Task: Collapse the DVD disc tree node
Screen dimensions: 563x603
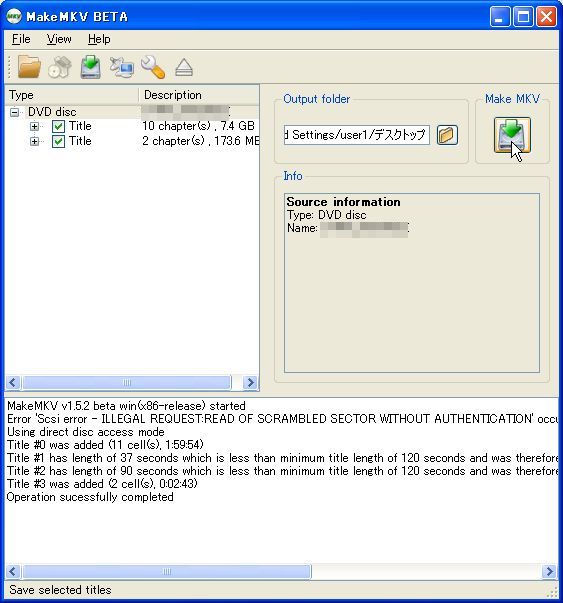Action: (15, 112)
